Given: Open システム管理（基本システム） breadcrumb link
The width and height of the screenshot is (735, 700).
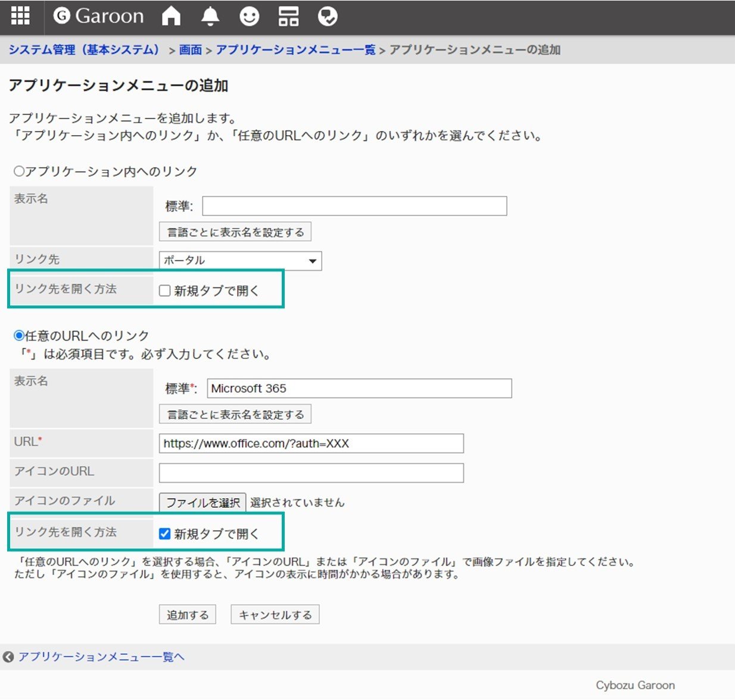Looking at the screenshot, I should pyautogui.click(x=85, y=50).
